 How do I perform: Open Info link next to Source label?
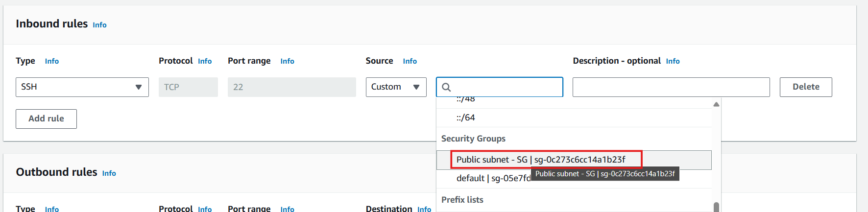[x=410, y=61]
